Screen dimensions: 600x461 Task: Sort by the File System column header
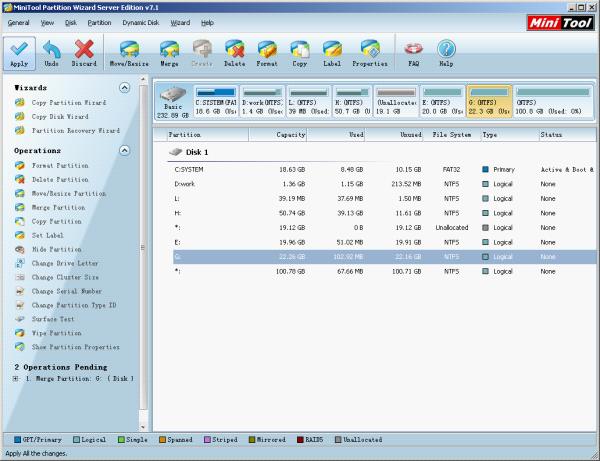[x=452, y=135]
